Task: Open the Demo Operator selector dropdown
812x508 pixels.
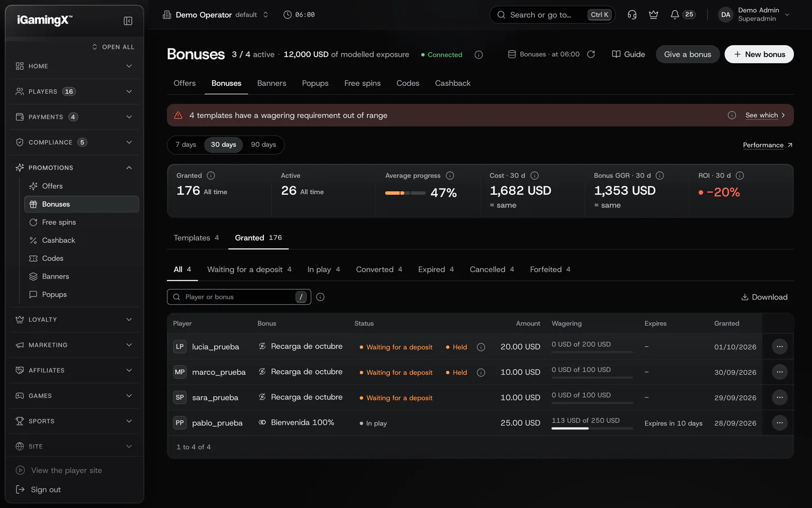Action: click(215, 15)
